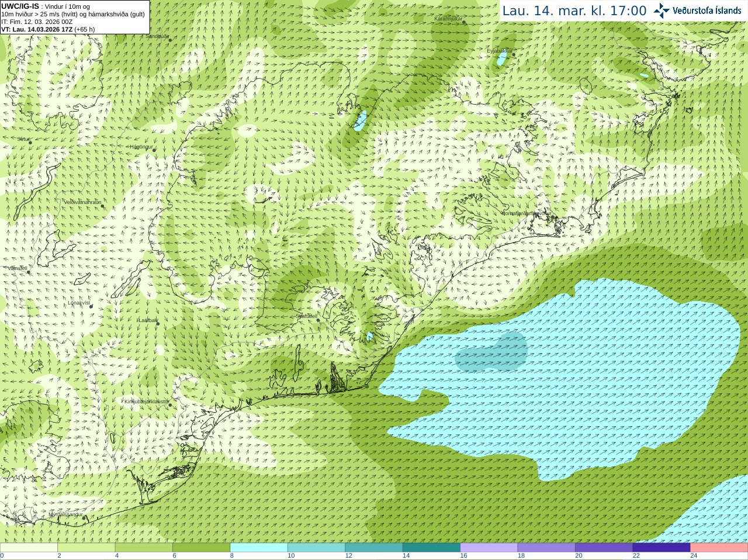Click the Vatnsfell station label
This screenshot has width=748, height=560.
pos(18,268)
